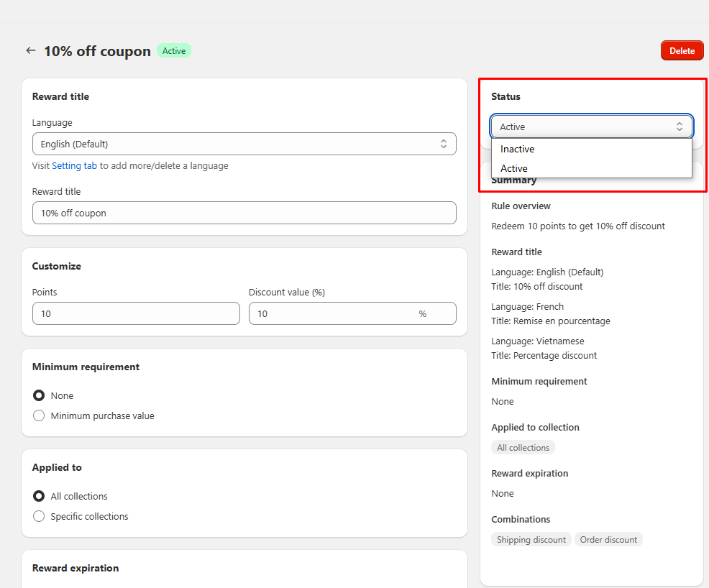Image resolution: width=709 pixels, height=588 pixels.
Task: Click the All collections tag in Summary
Action: click(523, 447)
